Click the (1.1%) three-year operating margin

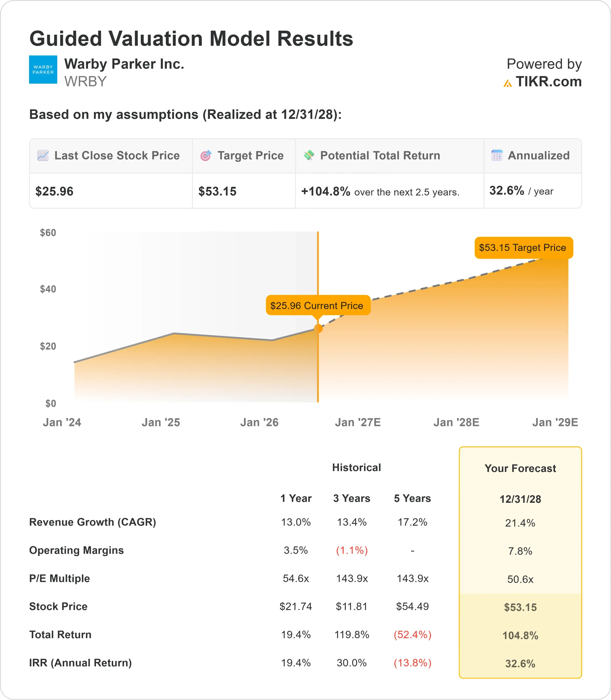[352, 550]
